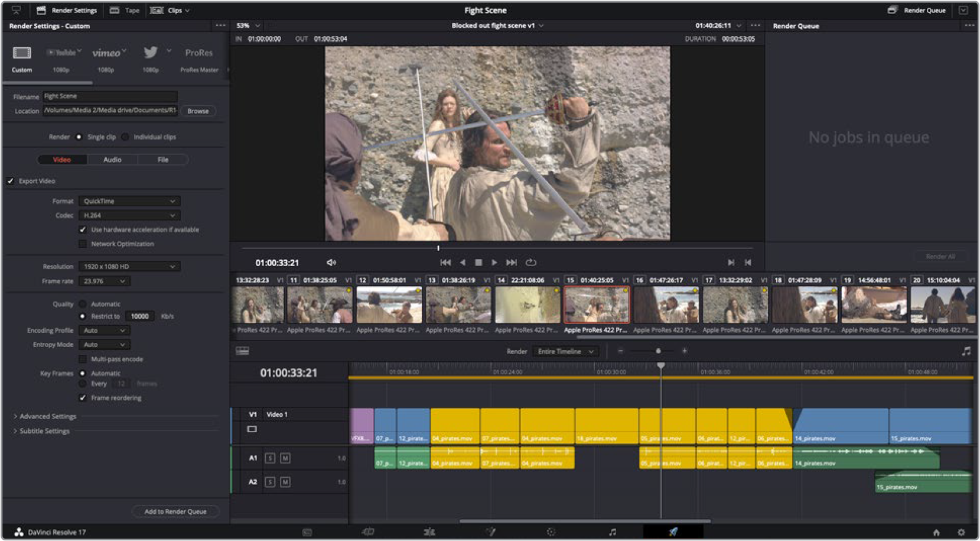Select Automatic quality radio button

[83, 304]
